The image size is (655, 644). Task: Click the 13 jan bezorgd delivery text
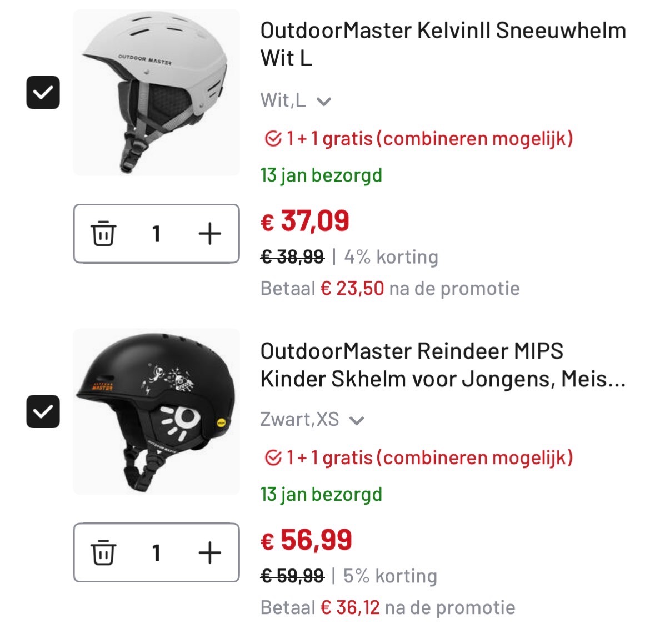pyautogui.click(x=321, y=175)
